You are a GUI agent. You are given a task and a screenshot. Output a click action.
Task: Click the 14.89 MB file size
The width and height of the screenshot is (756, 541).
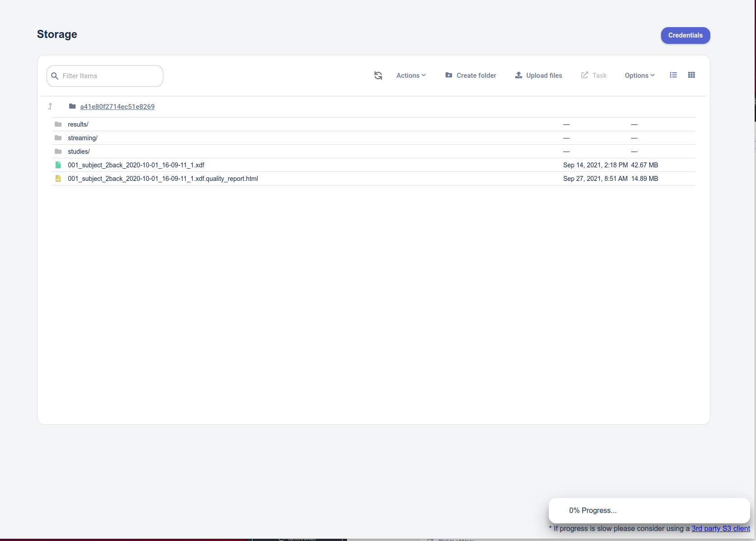coord(645,179)
